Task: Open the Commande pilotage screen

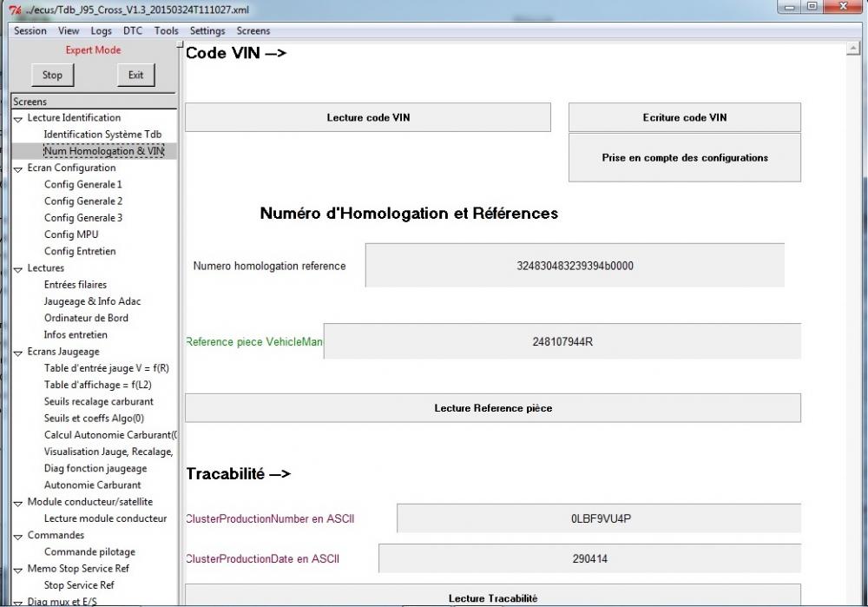Action: 89,551
